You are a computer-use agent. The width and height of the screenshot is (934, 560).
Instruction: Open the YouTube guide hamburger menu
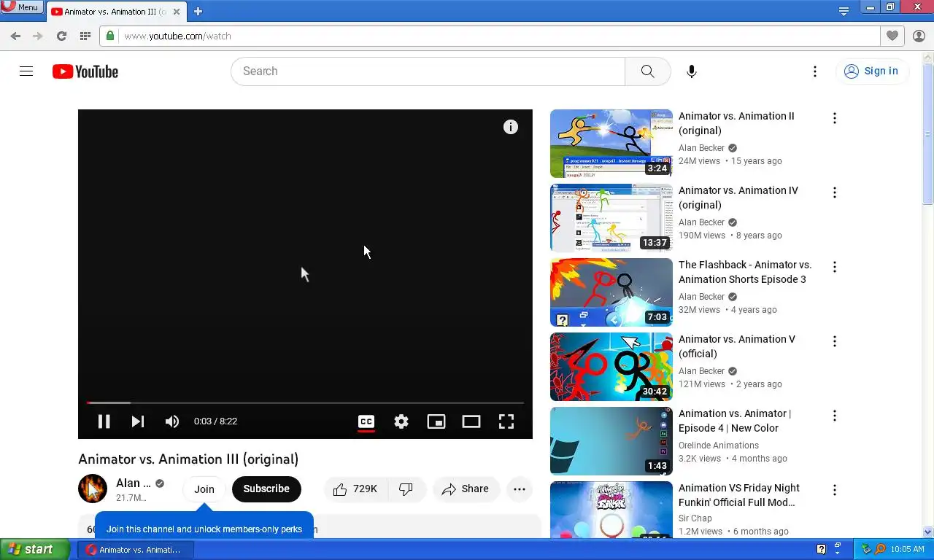(x=26, y=71)
